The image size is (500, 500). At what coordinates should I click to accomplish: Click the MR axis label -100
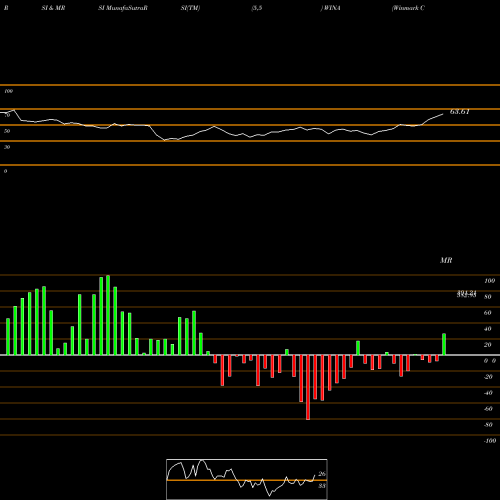(490, 441)
